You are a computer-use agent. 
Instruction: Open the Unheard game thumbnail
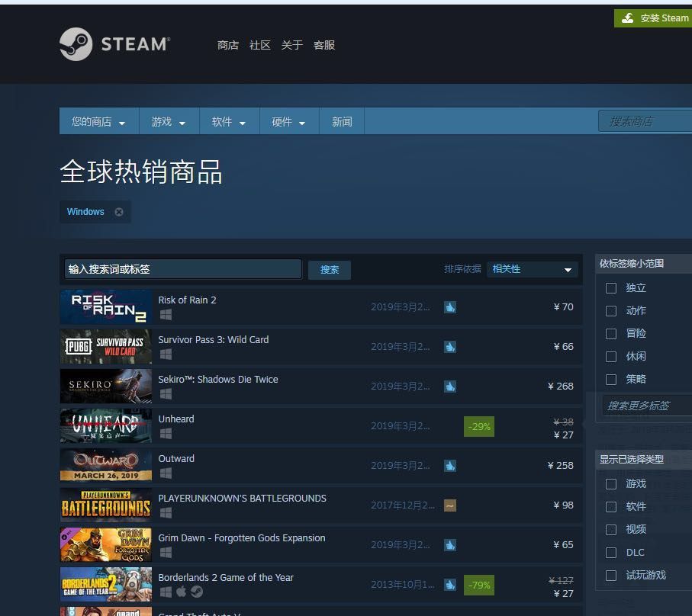pyautogui.click(x=106, y=426)
